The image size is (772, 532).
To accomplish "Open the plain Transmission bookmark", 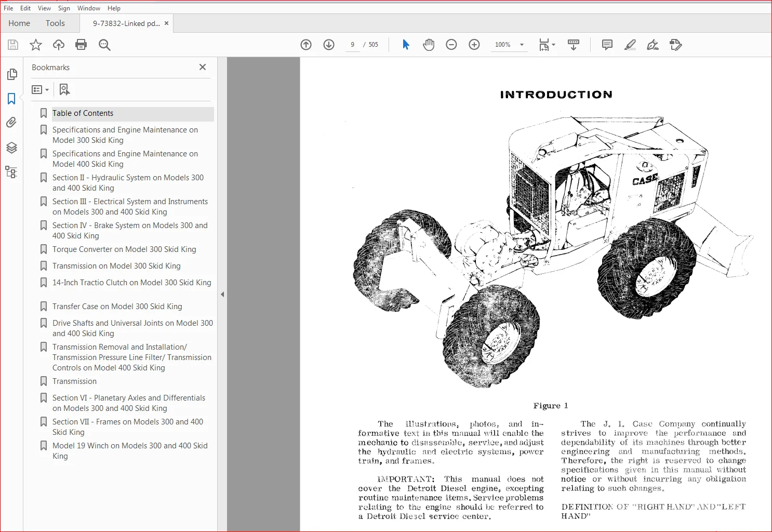I will point(74,381).
